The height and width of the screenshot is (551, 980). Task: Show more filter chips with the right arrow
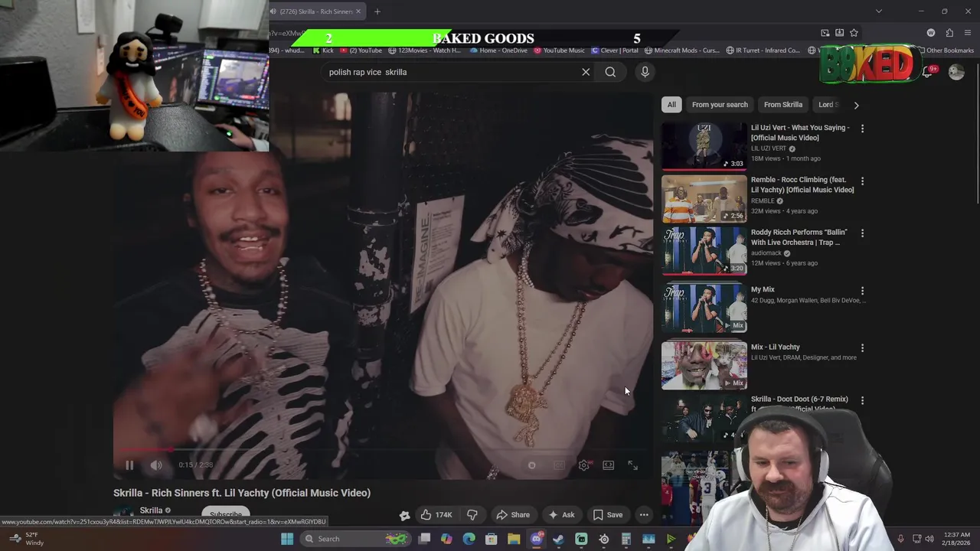(856, 105)
